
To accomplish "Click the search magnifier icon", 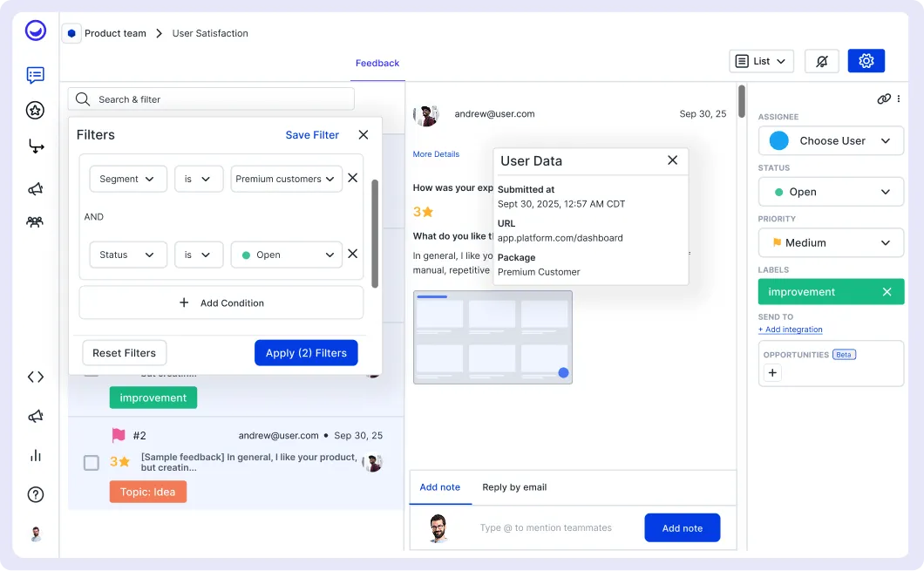I will [83, 99].
